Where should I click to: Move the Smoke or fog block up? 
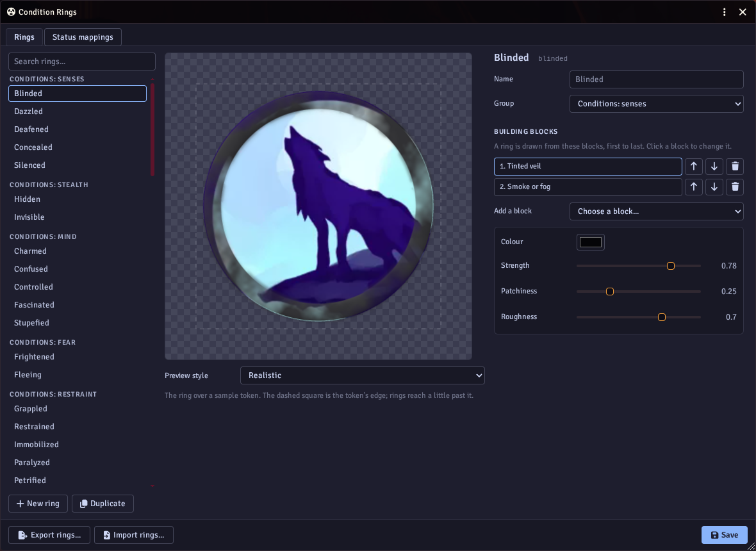pyautogui.click(x=693, y=187)
